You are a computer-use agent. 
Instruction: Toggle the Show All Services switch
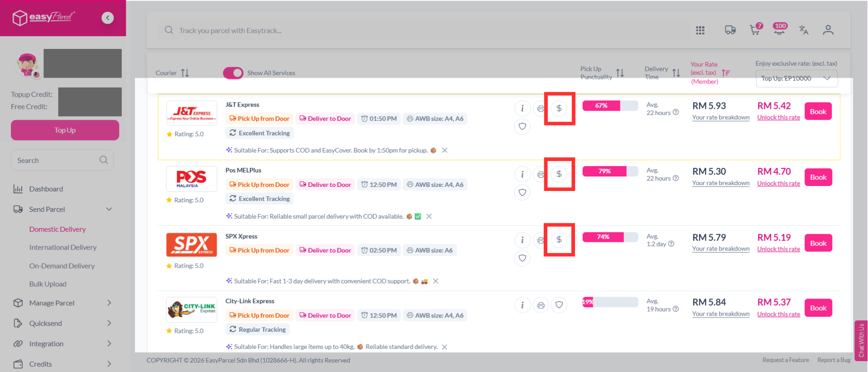click(233, 73)
